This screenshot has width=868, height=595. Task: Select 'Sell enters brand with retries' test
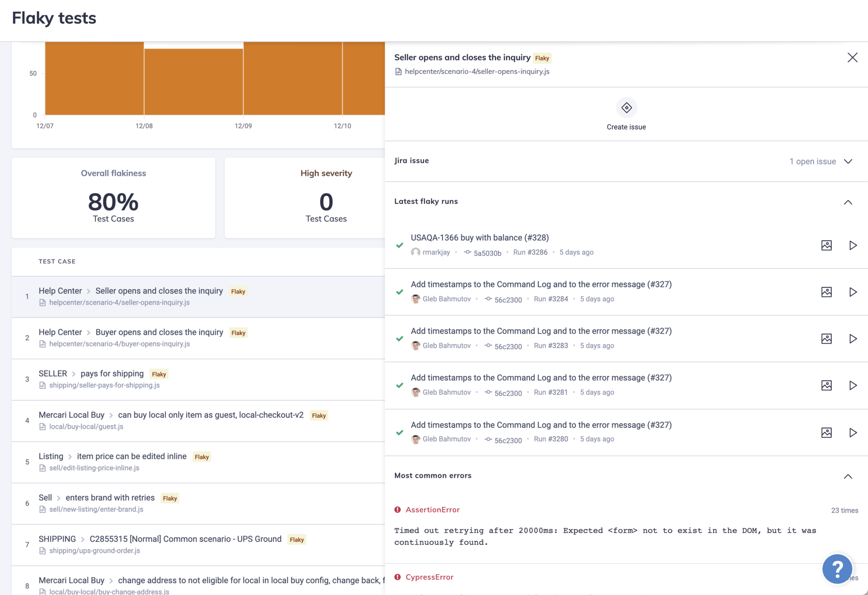tap(110, 498)
